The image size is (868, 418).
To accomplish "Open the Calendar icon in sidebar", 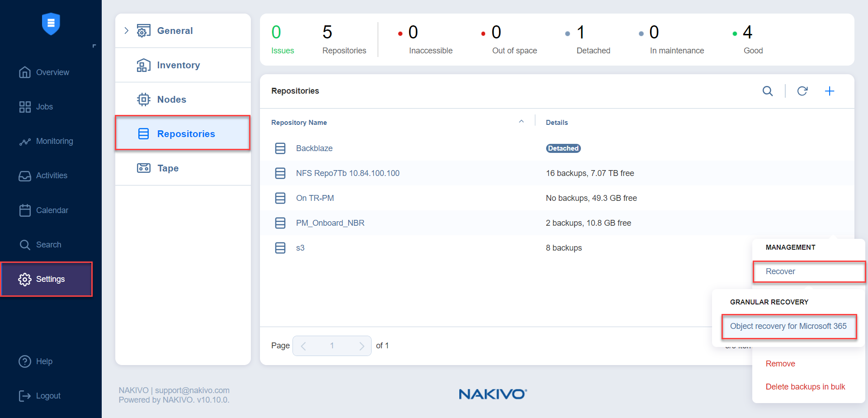I will click(25, 210).
